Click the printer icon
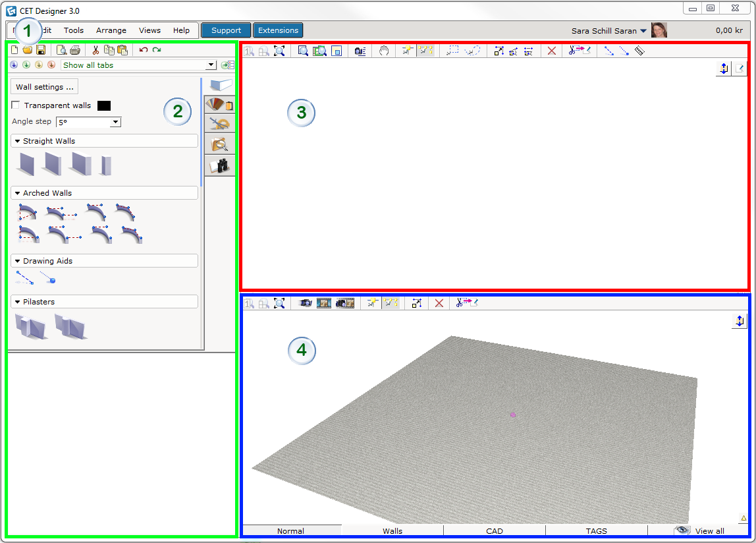Screen dimensions: 756x543 (x=75, y=49)
